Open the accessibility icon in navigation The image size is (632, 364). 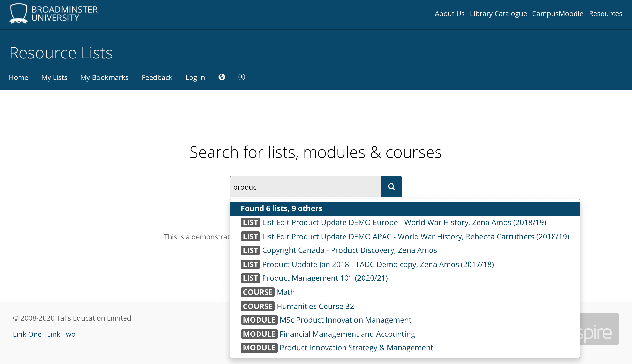(x=241, y=77)
